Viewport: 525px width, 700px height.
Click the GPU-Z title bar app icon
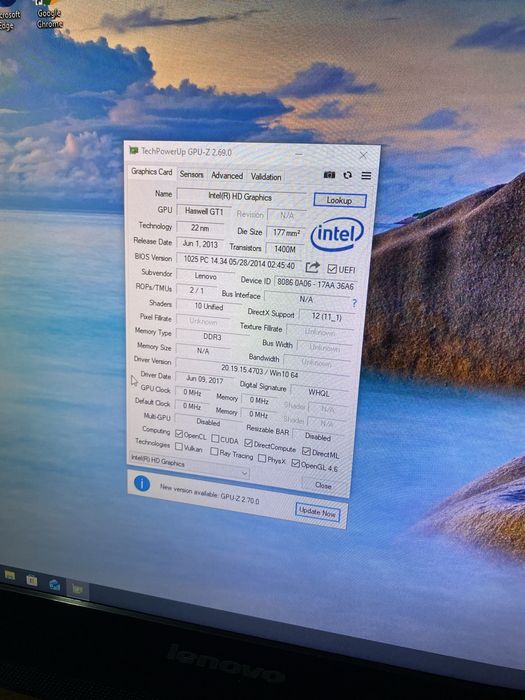pyautogui.click(x=133, y=150)
